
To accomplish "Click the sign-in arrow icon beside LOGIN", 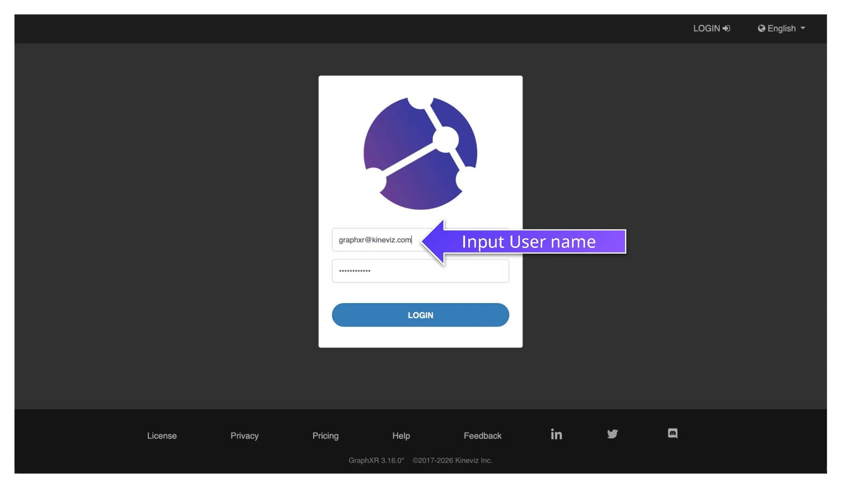I will (726, 28).
